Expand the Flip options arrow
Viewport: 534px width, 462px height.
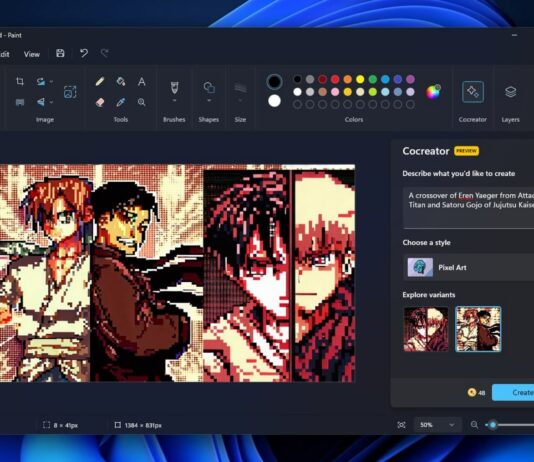coord(51,102)
